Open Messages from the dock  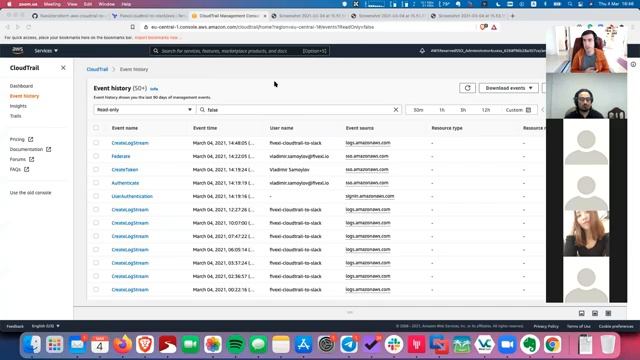click(x=258, y=345)
